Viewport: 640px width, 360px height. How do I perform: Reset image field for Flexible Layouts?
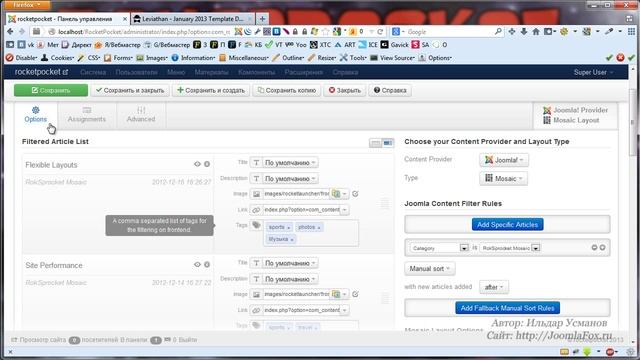pos(356,194)
